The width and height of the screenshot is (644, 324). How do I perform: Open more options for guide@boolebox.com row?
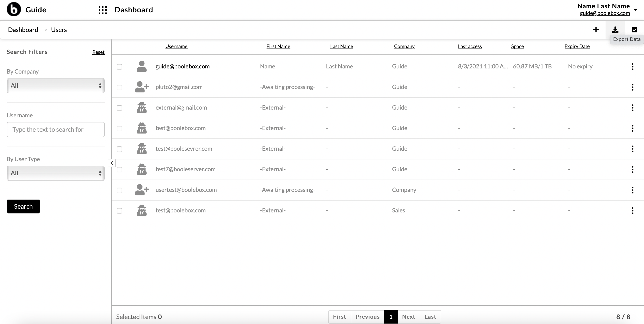[633, 66]
